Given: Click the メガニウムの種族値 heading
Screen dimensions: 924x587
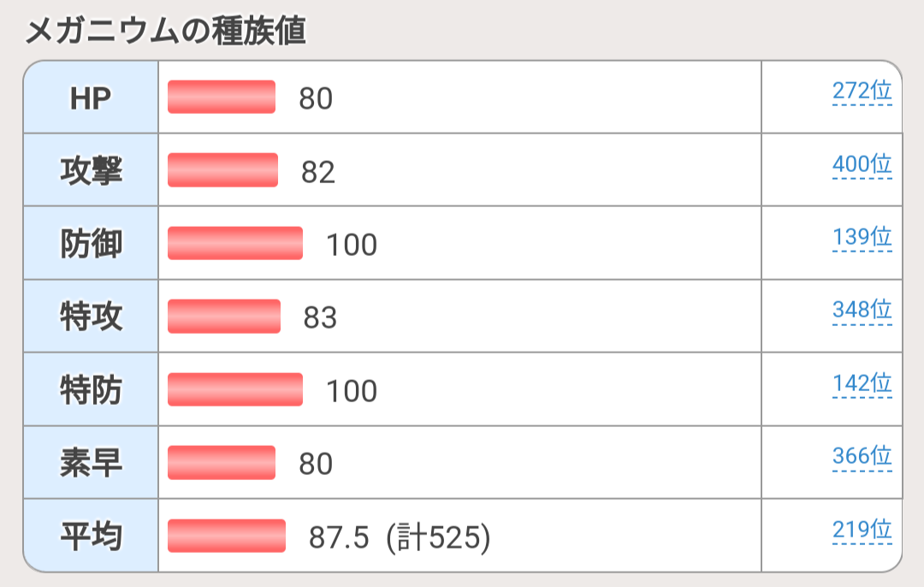Looking at the screenshot, I should (166, 32).
